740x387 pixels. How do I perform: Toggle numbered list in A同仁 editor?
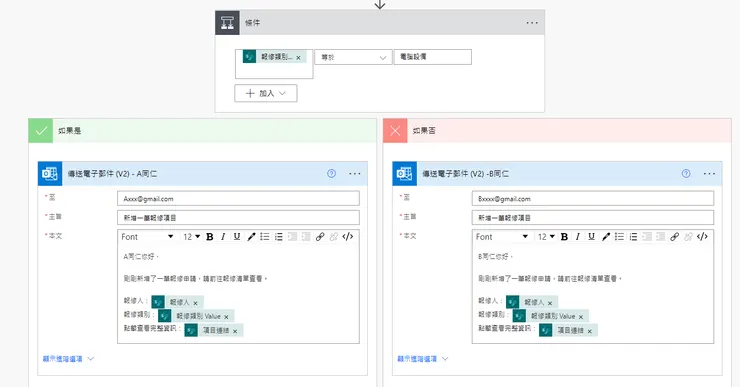[x=279, y=236]
